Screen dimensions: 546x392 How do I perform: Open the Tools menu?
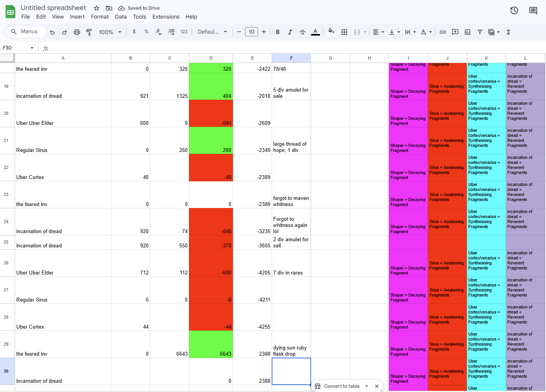pos(139,17)
